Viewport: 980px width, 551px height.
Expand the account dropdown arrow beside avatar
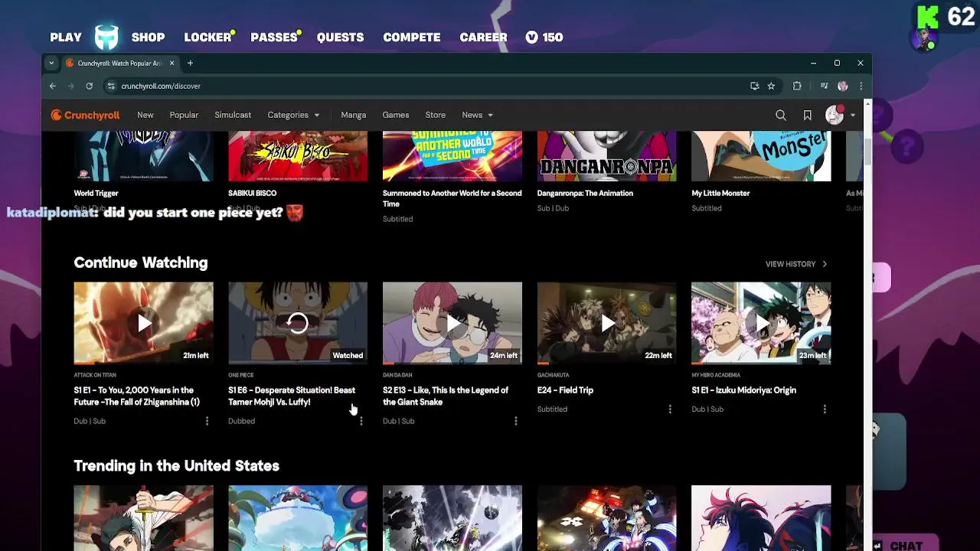click(x=853, y=116)
